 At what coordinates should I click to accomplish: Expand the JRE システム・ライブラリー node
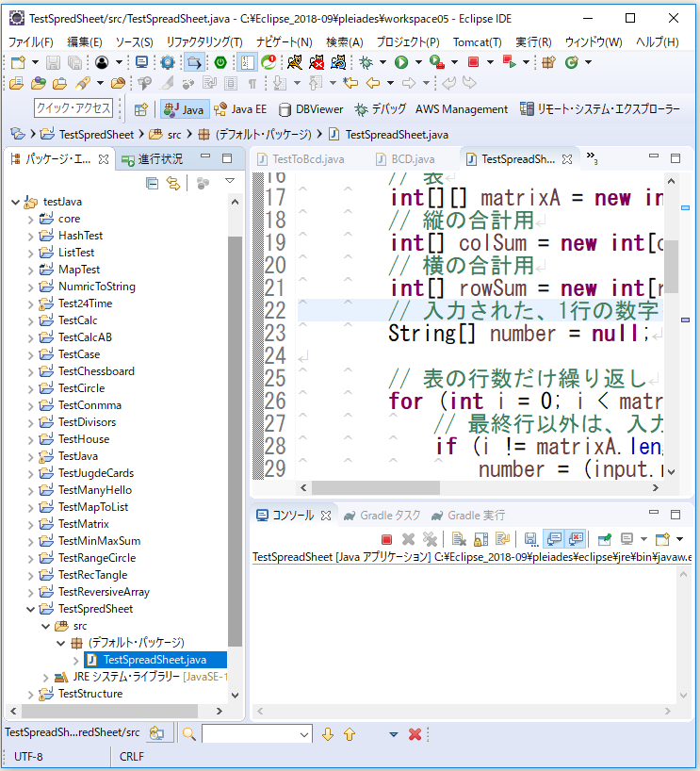point(46,677)
